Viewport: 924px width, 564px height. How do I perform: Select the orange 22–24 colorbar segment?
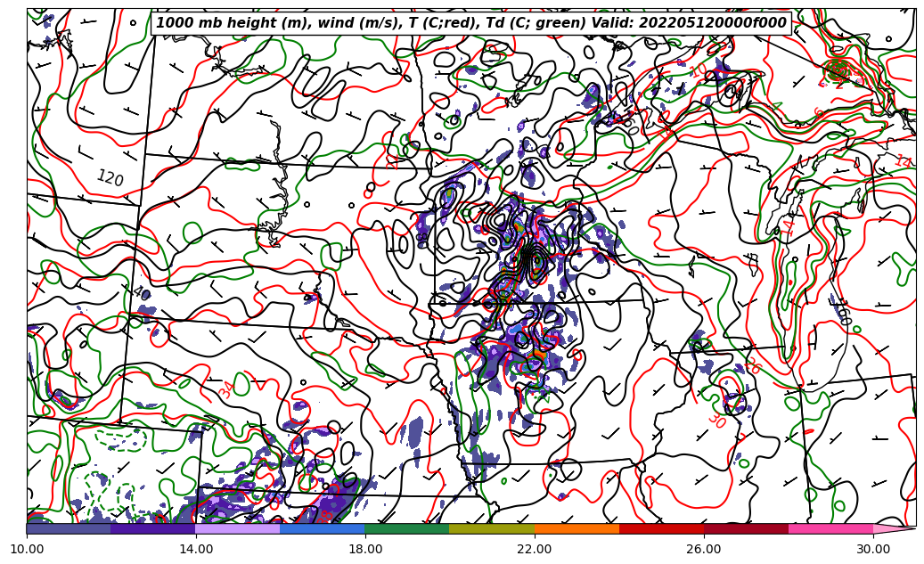coord(576,528)
